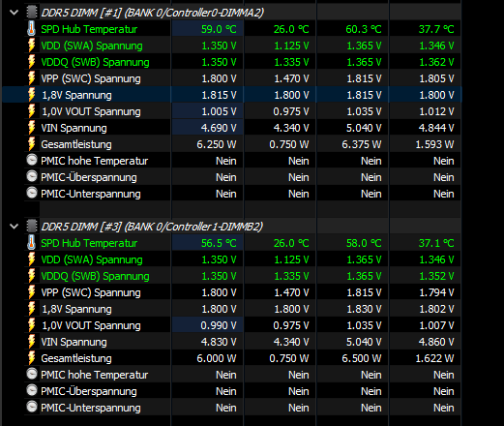Image resolution: width=504 pixels, height=426 pixels.
Task: Click the 60.3 °C maximum temperature value
Action: [364, 29]
